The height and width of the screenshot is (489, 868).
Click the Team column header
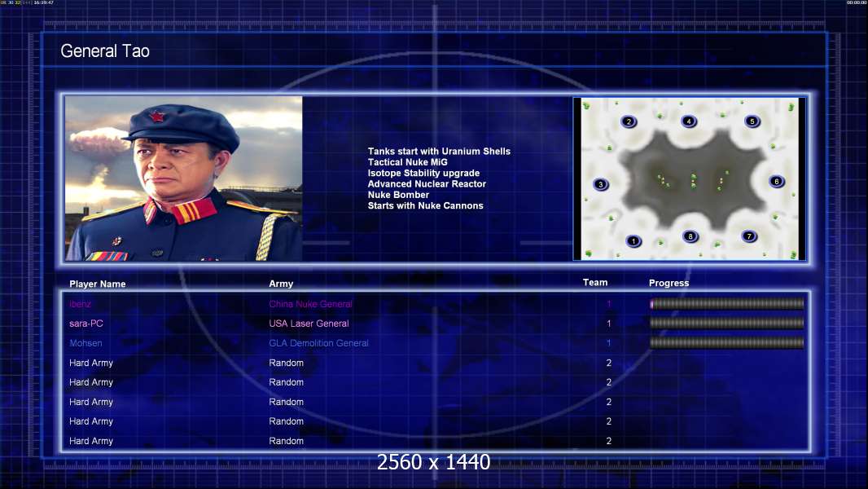coord(595,283)
